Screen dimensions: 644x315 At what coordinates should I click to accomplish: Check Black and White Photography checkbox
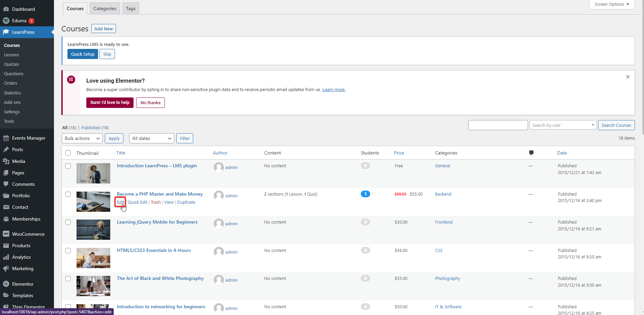[68, 279]
